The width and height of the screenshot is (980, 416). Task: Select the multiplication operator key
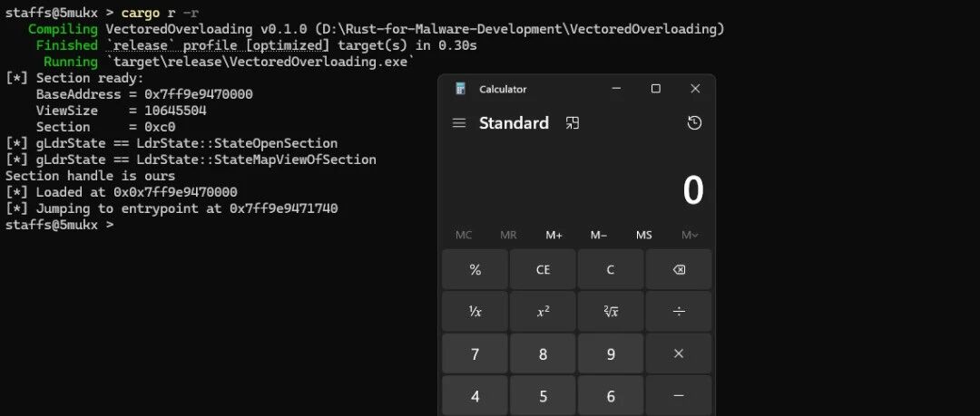point(678,353)
